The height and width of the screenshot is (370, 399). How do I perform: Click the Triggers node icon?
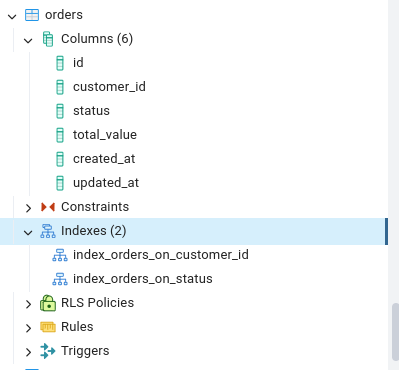pos(48,351)
